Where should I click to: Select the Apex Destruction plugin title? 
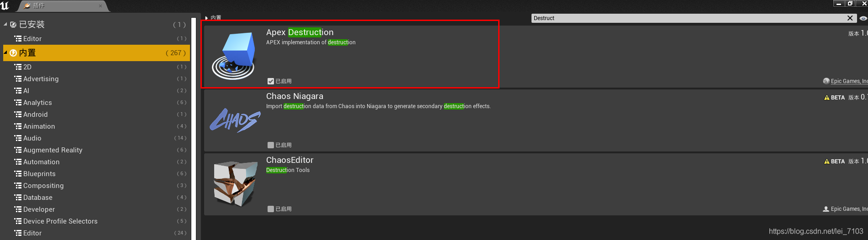[300, 32]
